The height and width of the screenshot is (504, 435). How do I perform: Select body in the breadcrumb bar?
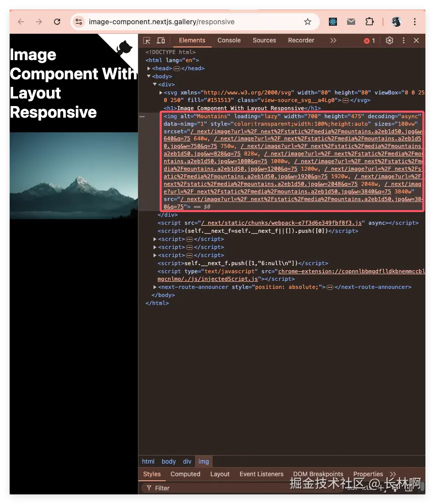point(169,462)
